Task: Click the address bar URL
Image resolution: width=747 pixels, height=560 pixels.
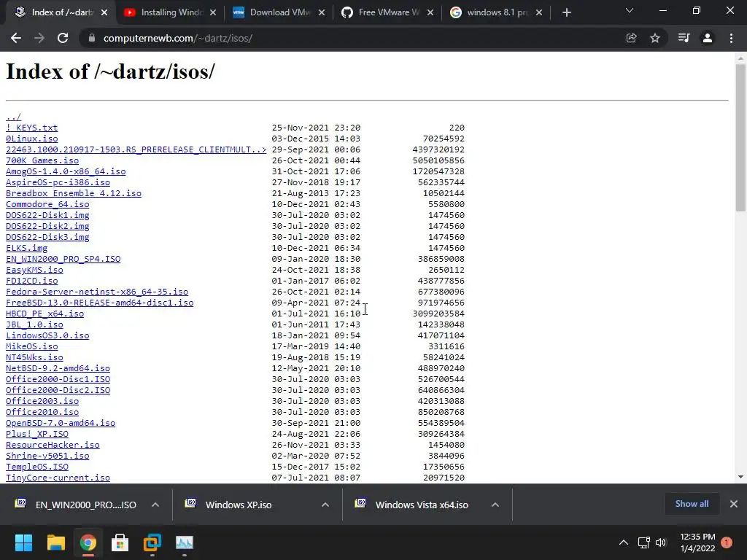Action: (x=178, y=38)
